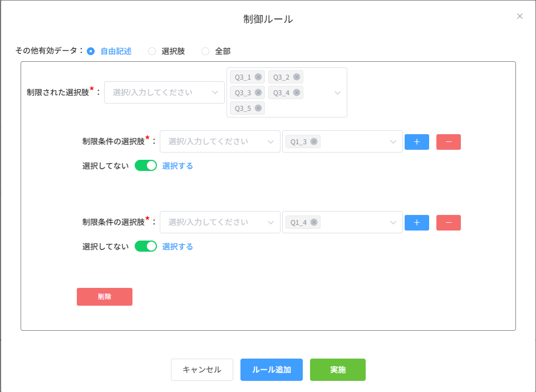Remove the Q3_2 tag
536x392 pixels.
(297, 77)
